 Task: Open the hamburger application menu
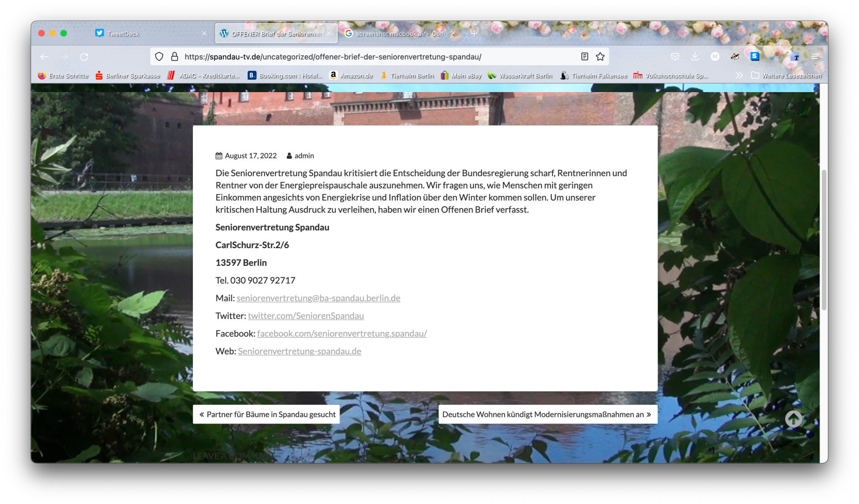[815, 57]
